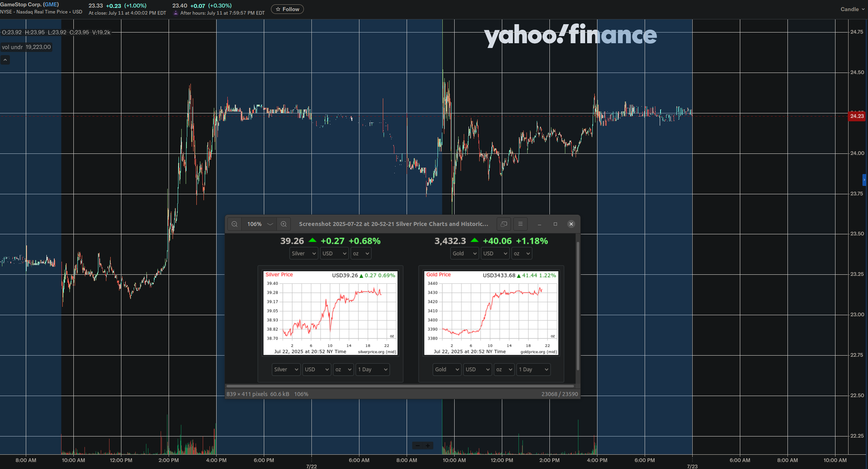Click the blue arrow on chart right edge

coord(864,180)
